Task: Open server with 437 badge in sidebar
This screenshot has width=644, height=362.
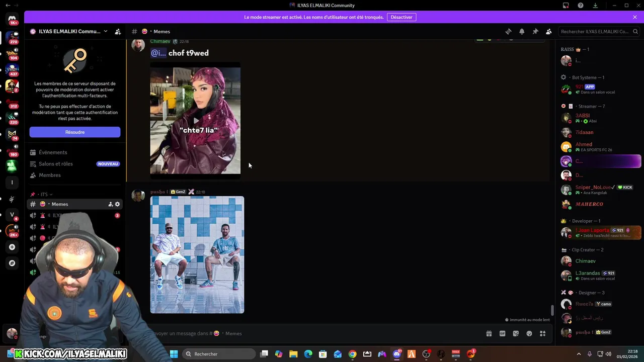Action: point(12,69)
